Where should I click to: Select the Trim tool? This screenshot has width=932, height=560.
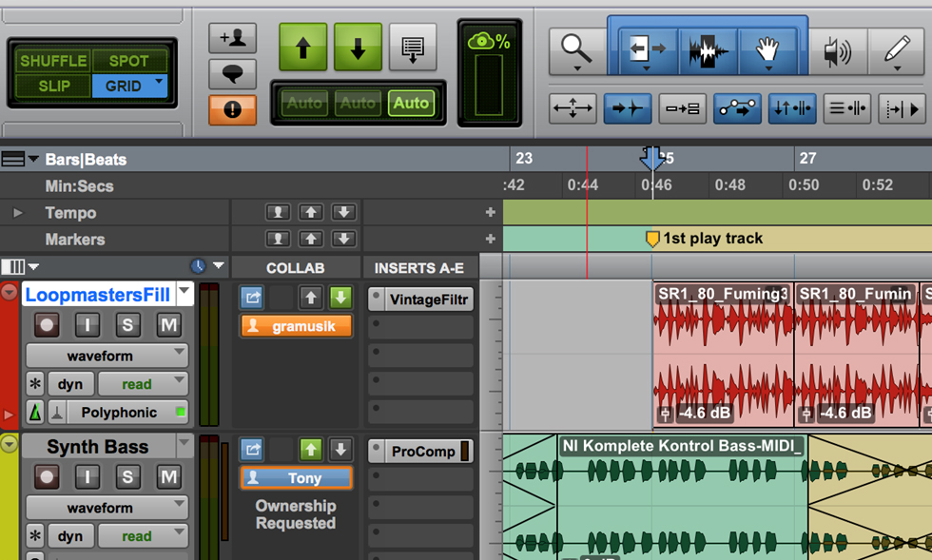(647, 48)
